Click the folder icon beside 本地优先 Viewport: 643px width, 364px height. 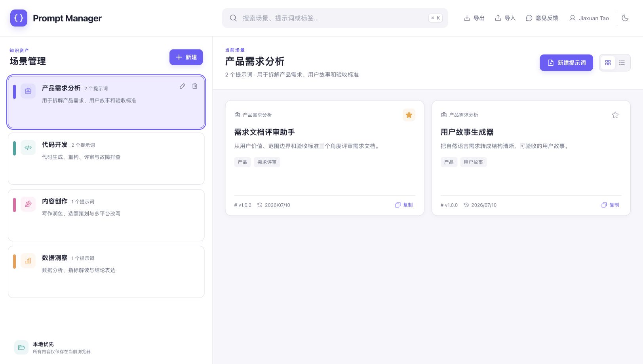21,347
